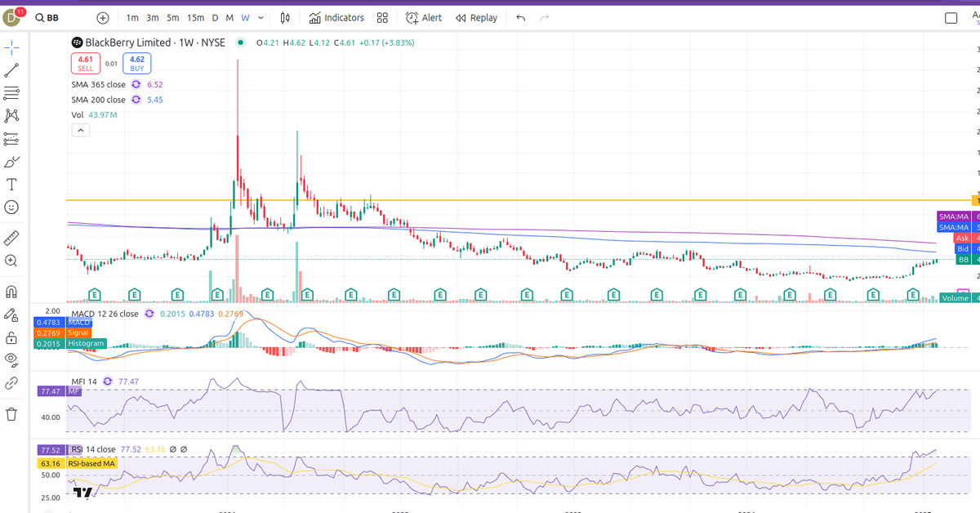
Task: Expand the timeframe interval dropdown
Action: (x=261, y=18)
